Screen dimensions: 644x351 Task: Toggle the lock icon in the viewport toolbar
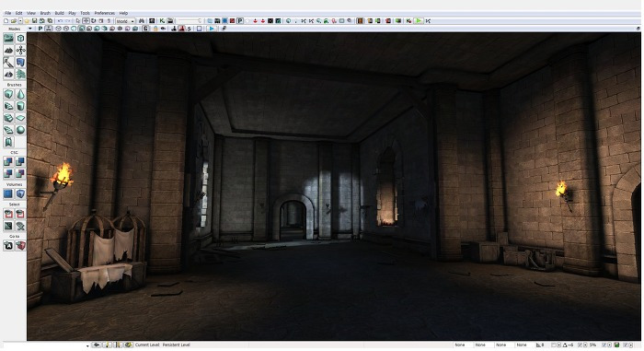[x=155, y=29]
